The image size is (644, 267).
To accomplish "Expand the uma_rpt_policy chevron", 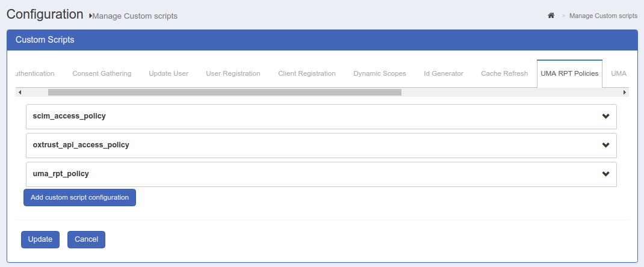I will [605, 174].
